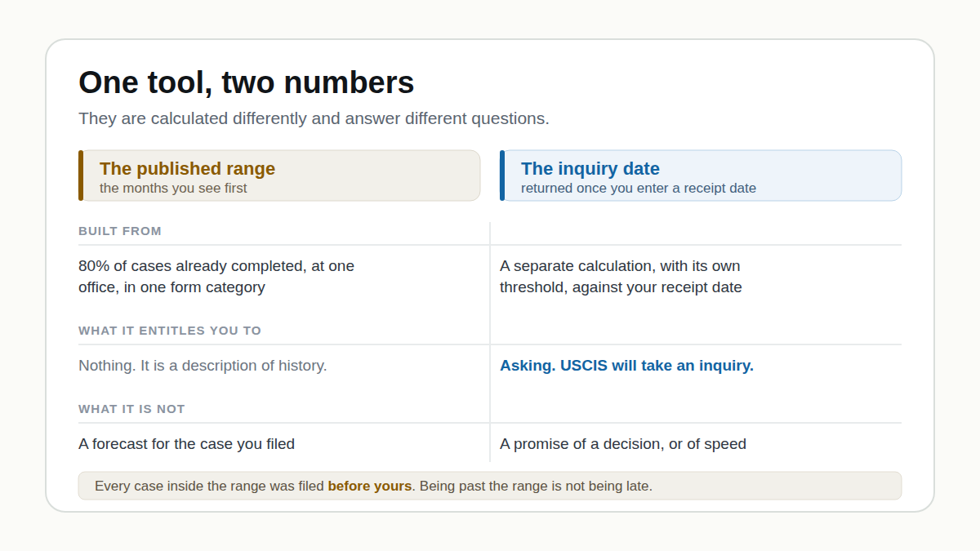Click "80% of cases already completed" cell
980x551 pixels.
[216, 277]
